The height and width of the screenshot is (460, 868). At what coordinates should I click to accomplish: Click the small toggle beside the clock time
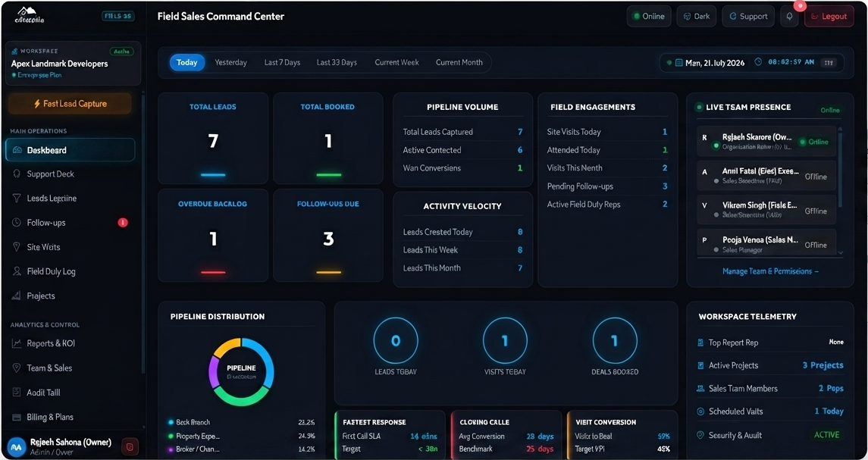click(829, 63)
